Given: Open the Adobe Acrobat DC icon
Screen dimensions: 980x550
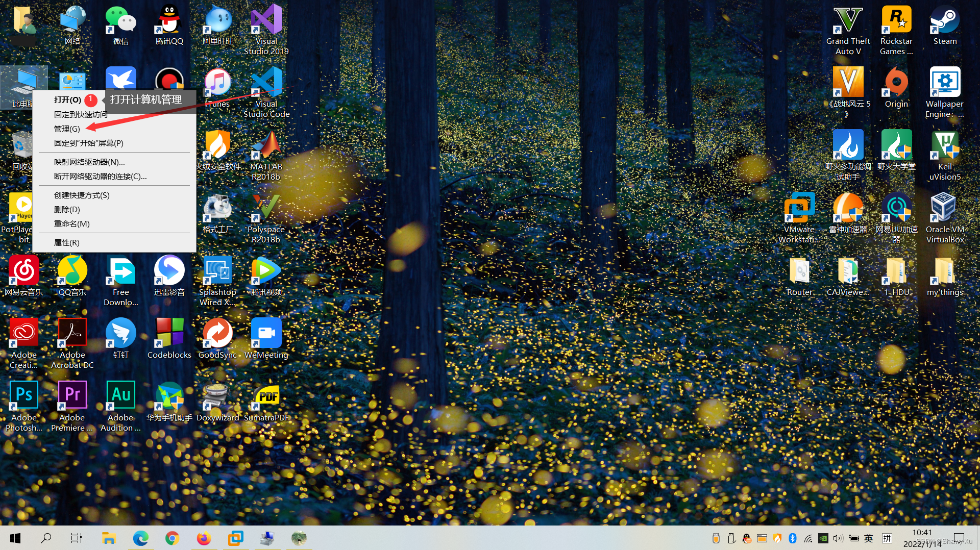Looking at the screenshot, I should (72, 343).
